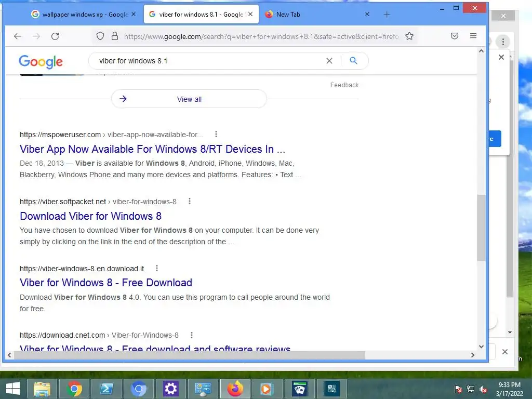
Task: Open File Explorer from the taskbar
Action: pyautogui.click(x=42, y=389)
